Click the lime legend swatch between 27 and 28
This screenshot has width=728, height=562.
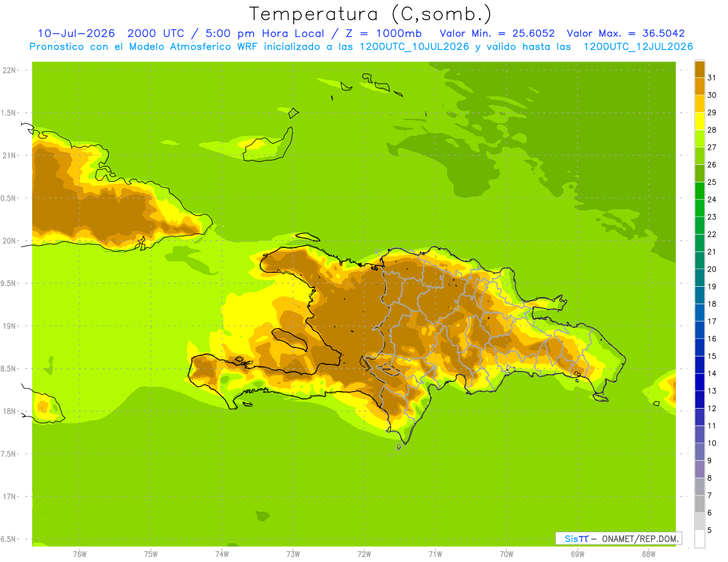(699, 139)
